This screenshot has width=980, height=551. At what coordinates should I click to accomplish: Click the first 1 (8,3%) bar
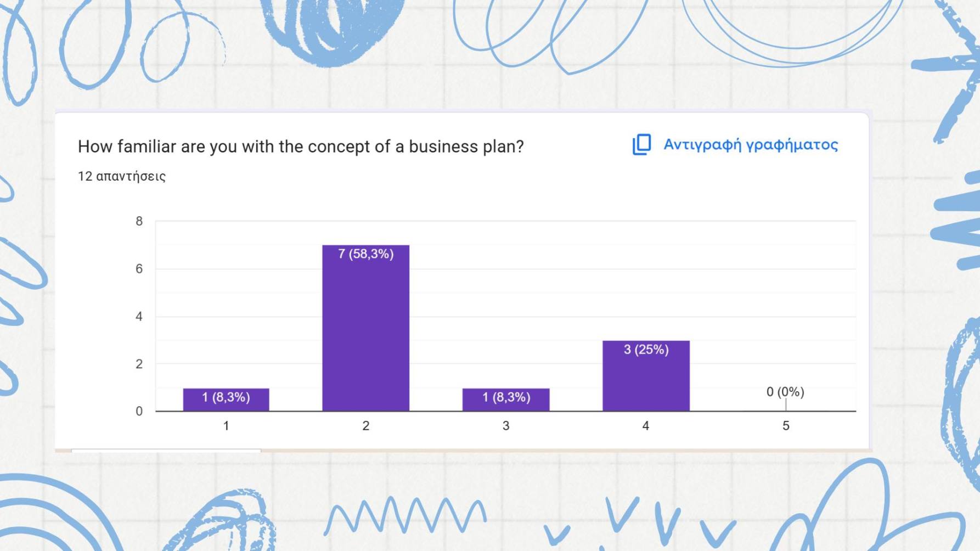[226, 400]
